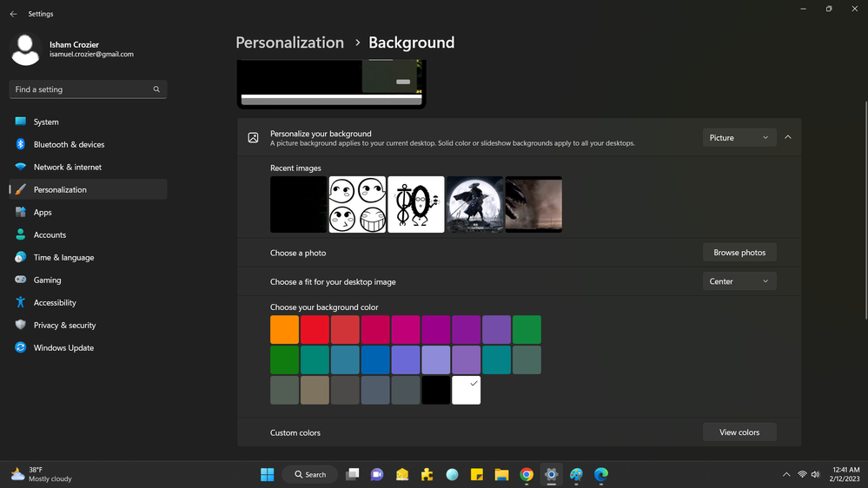Open the Center fit dropdown
Viewport: 868px width, 488px height.
pos(739,281)
